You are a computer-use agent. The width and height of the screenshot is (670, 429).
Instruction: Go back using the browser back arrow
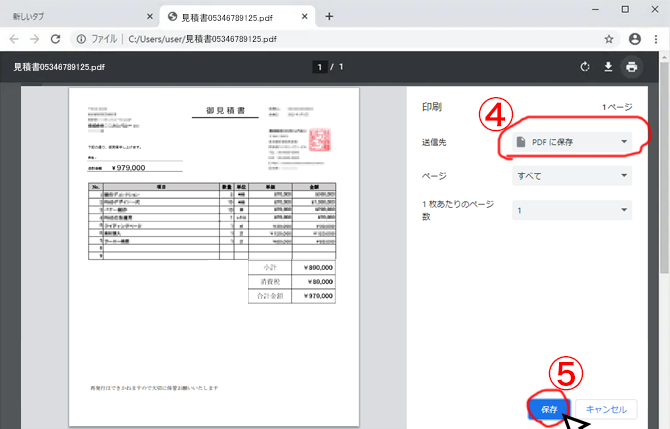pyautogui.click(x=15, y=39)
